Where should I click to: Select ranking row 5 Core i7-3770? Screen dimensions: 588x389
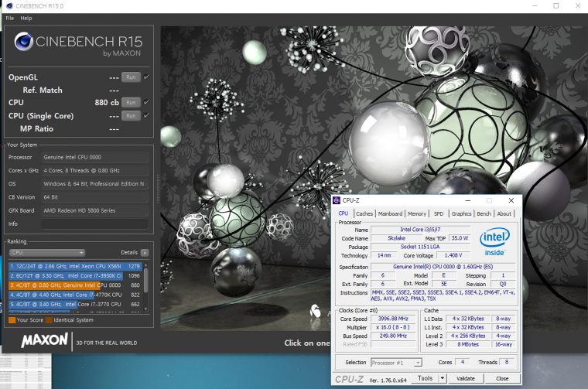point(75,304)
